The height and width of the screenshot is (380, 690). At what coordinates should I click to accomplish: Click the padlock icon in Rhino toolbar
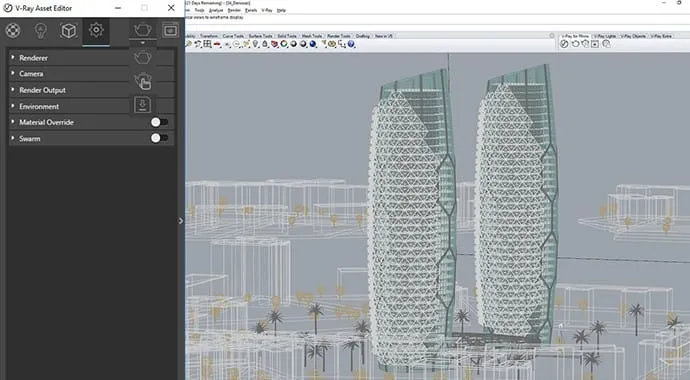click(x=265, y=44)
